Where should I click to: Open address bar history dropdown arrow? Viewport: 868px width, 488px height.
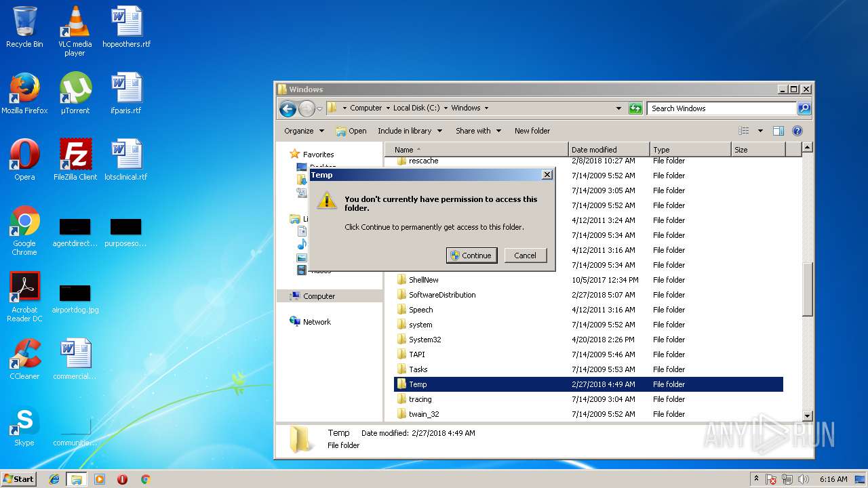point(618,108)
